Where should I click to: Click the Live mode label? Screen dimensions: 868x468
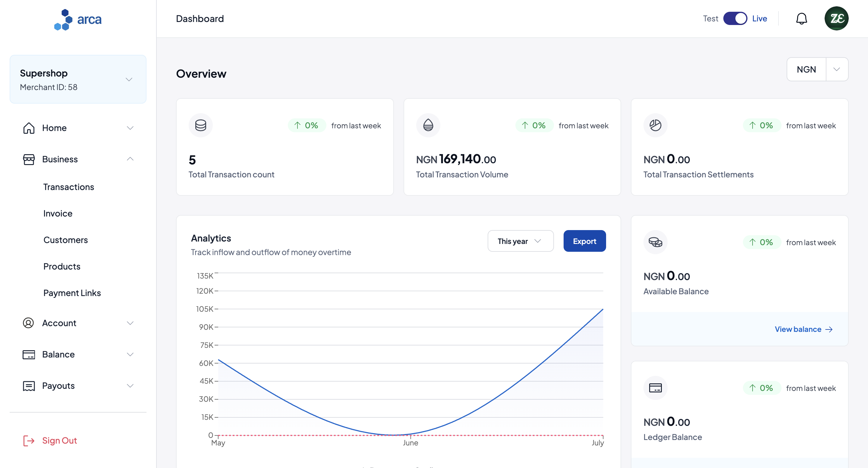click(759, 18)
